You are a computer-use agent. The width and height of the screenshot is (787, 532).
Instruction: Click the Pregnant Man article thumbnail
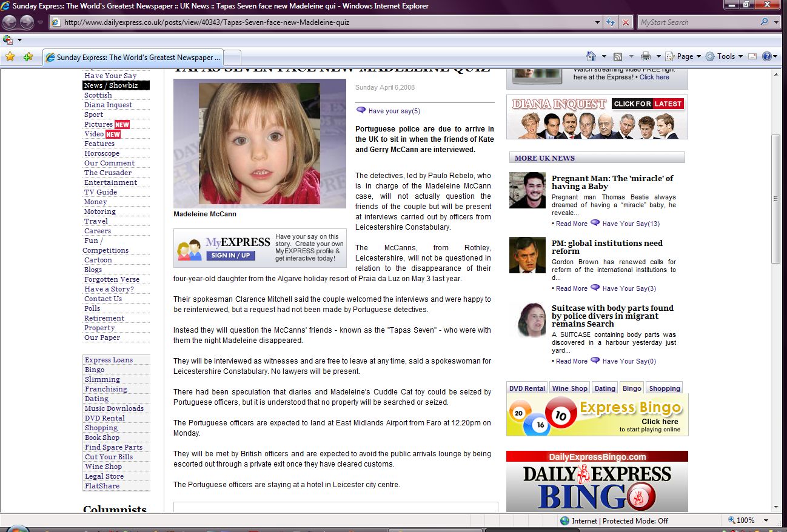527,190
